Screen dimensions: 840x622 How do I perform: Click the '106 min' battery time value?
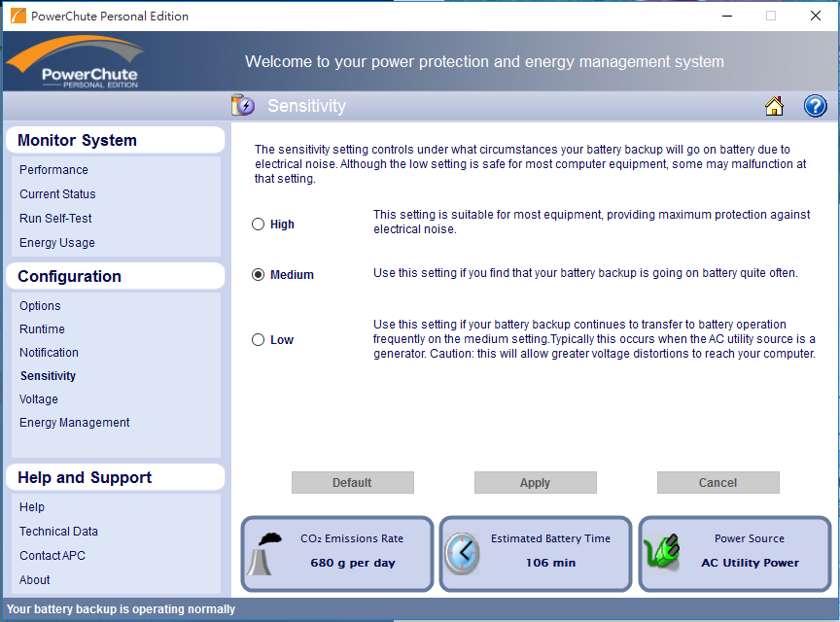pos(550,563)
